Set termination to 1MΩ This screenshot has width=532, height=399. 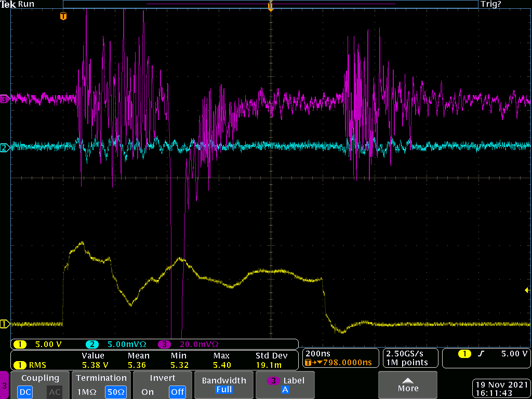point(86,392)
